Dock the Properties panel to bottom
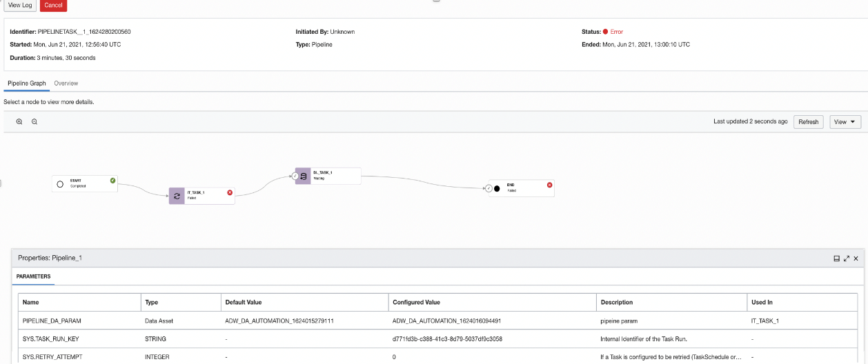Image resolution: width=868 pixels, height=364 pixels. (x=836, y=259)
